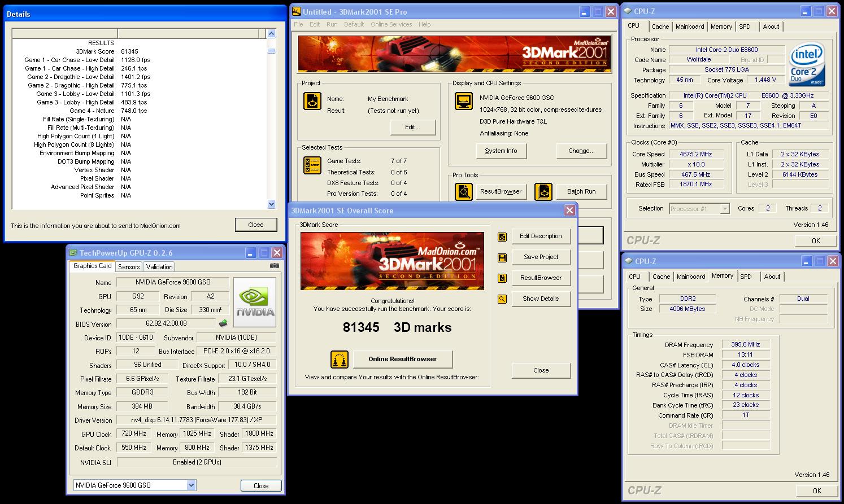Click the Pro Tools ResultBrowser button
The image size is (844, 504).
tap(501, 191)
